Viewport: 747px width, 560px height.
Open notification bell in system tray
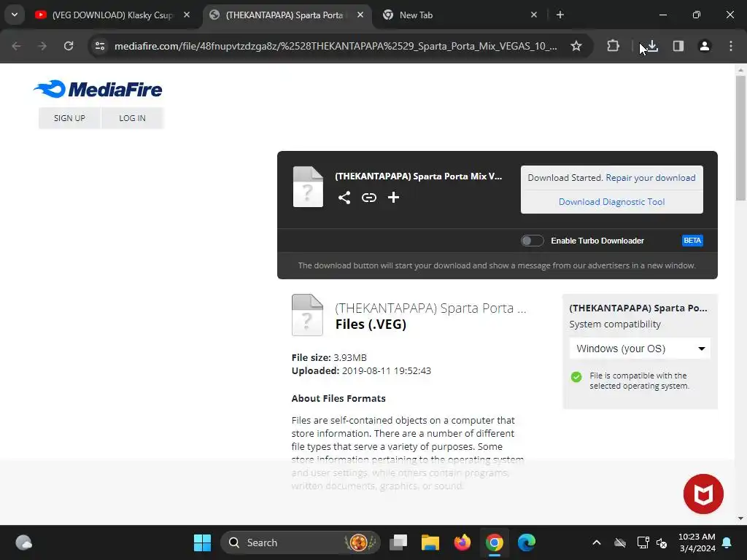pyautogui.click(x=727, y=542)
